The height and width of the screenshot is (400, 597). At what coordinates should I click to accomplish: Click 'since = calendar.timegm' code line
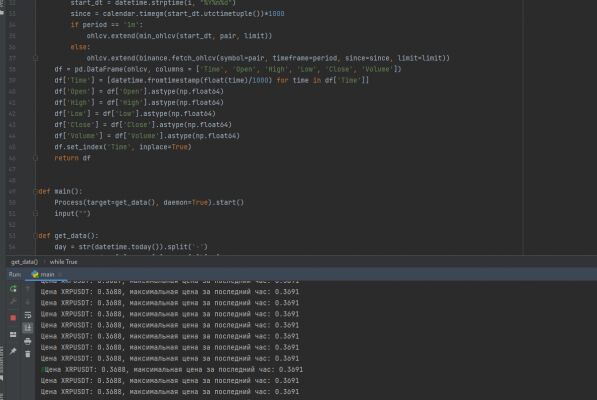[177, 14]
